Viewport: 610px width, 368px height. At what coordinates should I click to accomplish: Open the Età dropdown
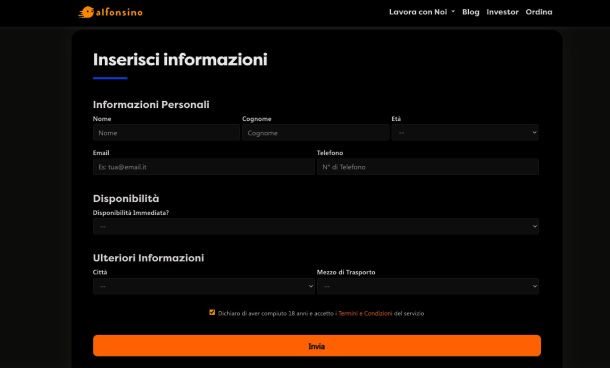pyautogui.click(x=465, y=133)
